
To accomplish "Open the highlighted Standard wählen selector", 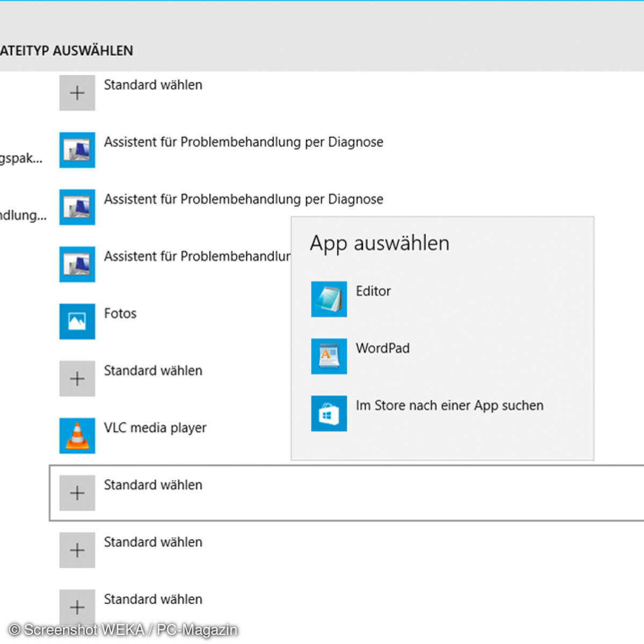I will (77, 493).
